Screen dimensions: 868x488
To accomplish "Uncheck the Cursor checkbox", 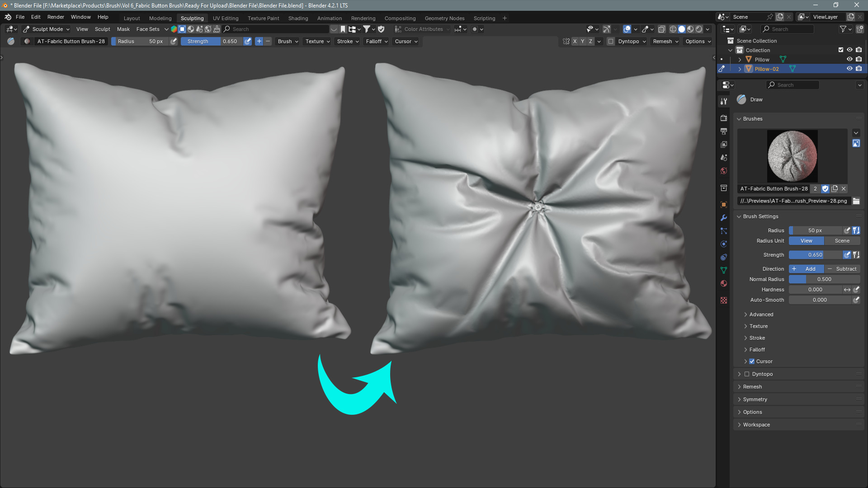I will [x=752, y=361].
